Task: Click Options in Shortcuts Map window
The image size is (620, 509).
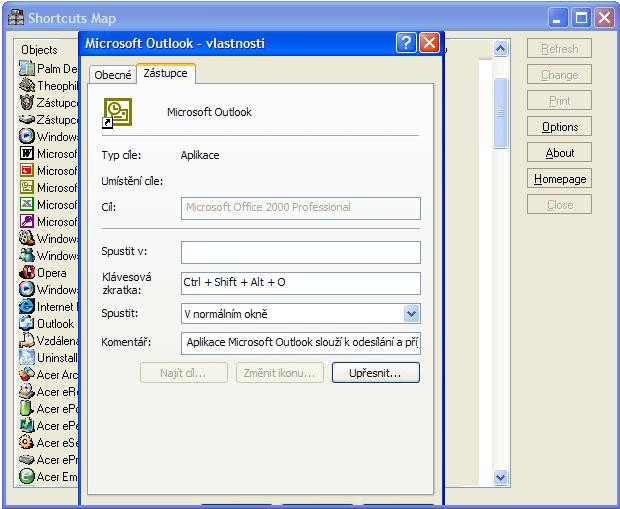Action: click(x=560, y=127)
